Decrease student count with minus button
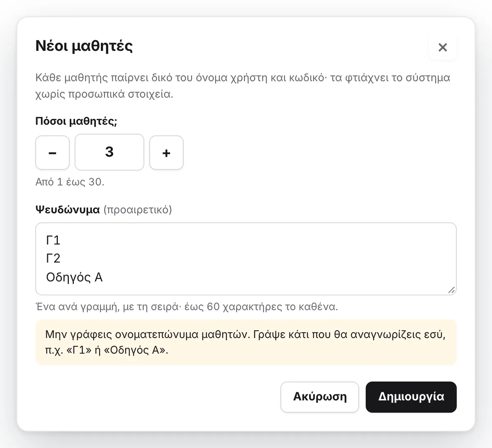 [x=52, y=153]
